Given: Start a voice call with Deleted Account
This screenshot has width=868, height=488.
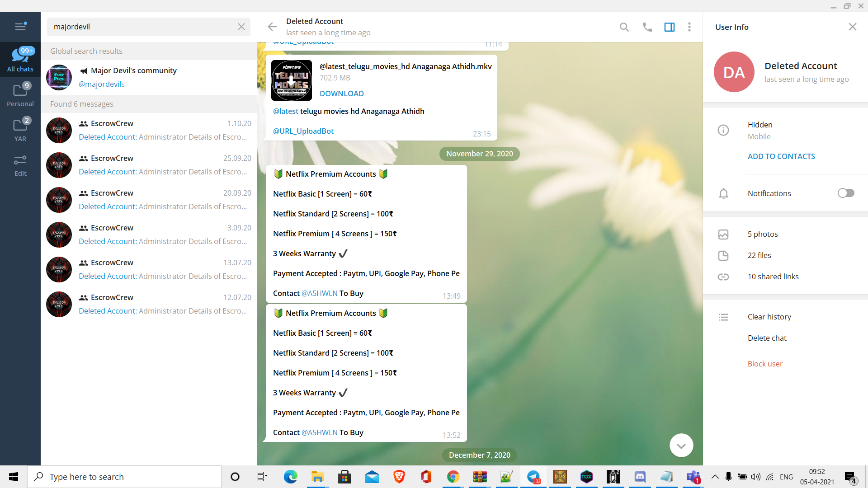Looking at the screenshot, I should 647,27.
